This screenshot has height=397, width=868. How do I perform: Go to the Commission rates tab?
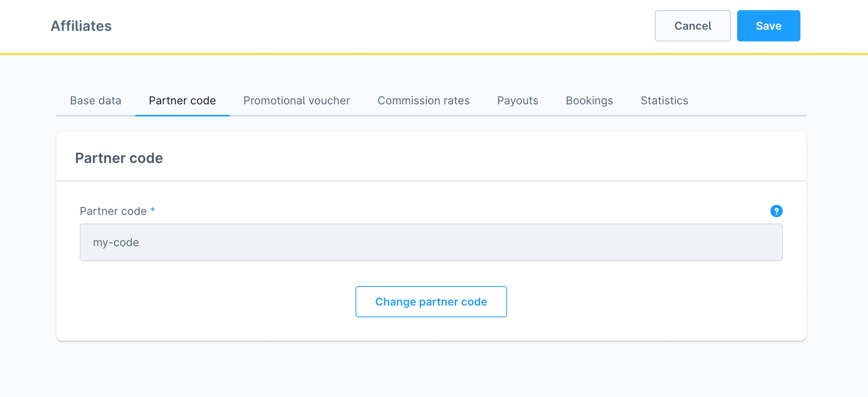tap(423, 100)
